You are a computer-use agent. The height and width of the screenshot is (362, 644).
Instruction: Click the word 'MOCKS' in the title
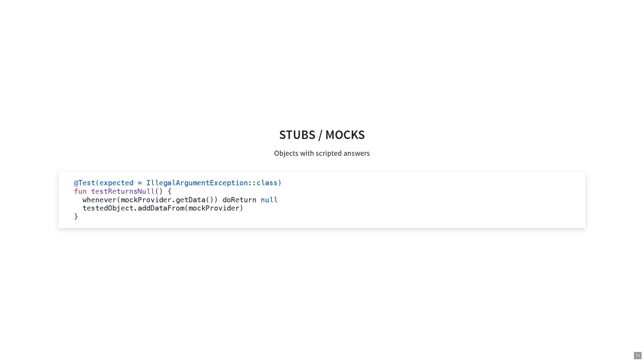(x=345, y=135)
